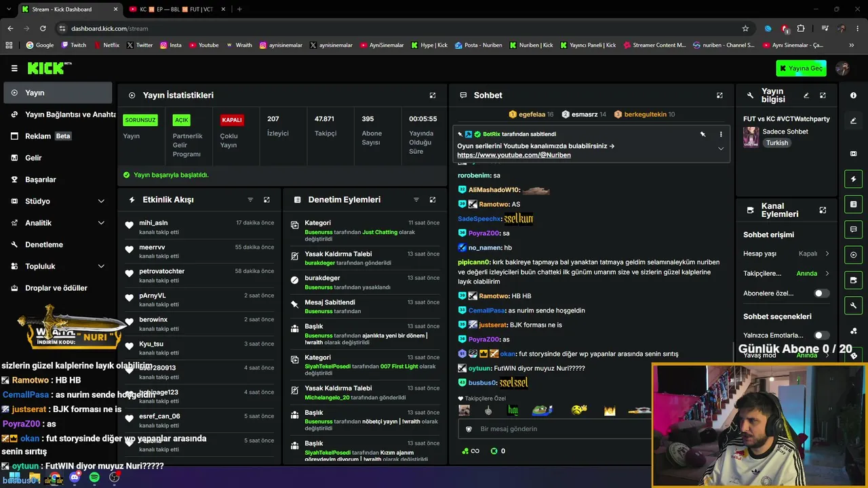The image size is (868, 488).
Task: Open the Netflix bookmark
Action: point(106,45)
